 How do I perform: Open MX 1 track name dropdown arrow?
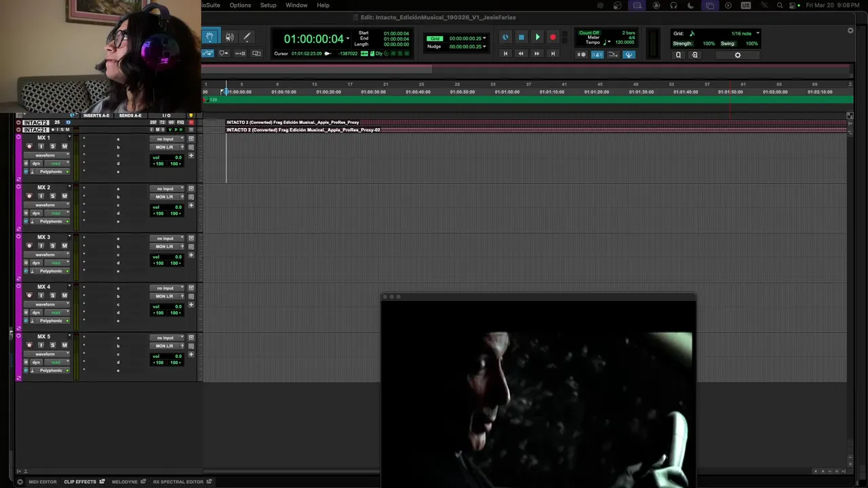tap(68, 137)
